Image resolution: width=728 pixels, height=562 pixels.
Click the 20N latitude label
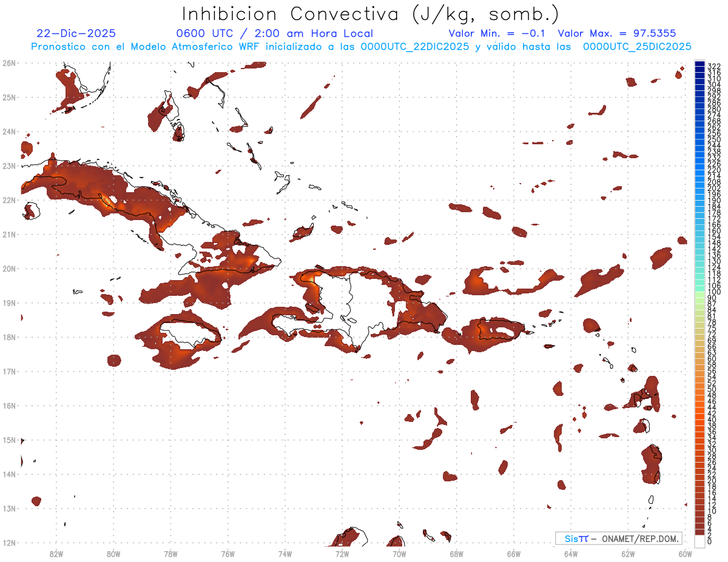point(8,268)
